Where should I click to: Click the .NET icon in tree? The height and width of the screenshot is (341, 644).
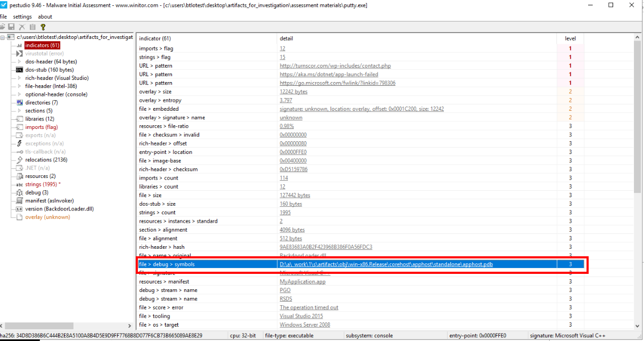(20, 168)
